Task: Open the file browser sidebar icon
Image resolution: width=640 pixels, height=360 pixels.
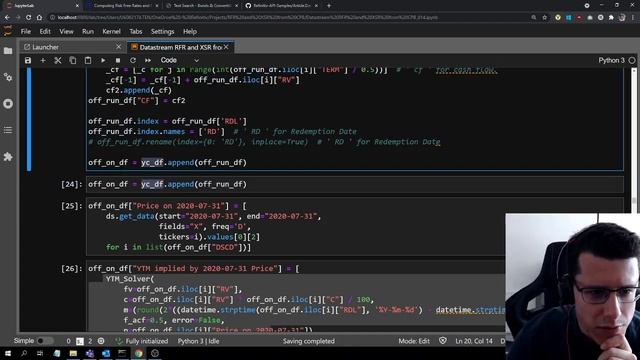Action: pos(8,51)
